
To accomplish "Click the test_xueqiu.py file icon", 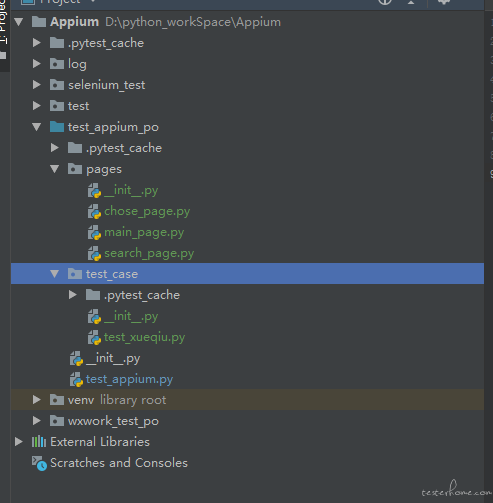I will (x=94, y=338).
